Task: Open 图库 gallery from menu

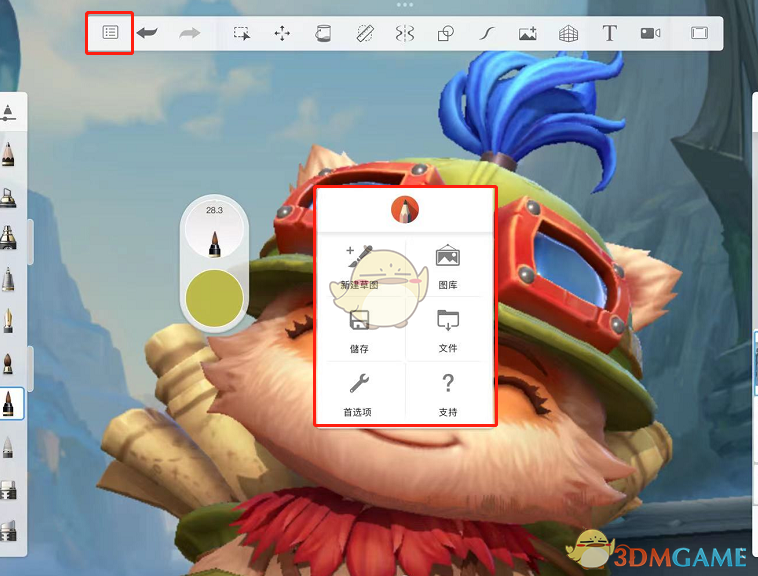Action: pos(448,266)
